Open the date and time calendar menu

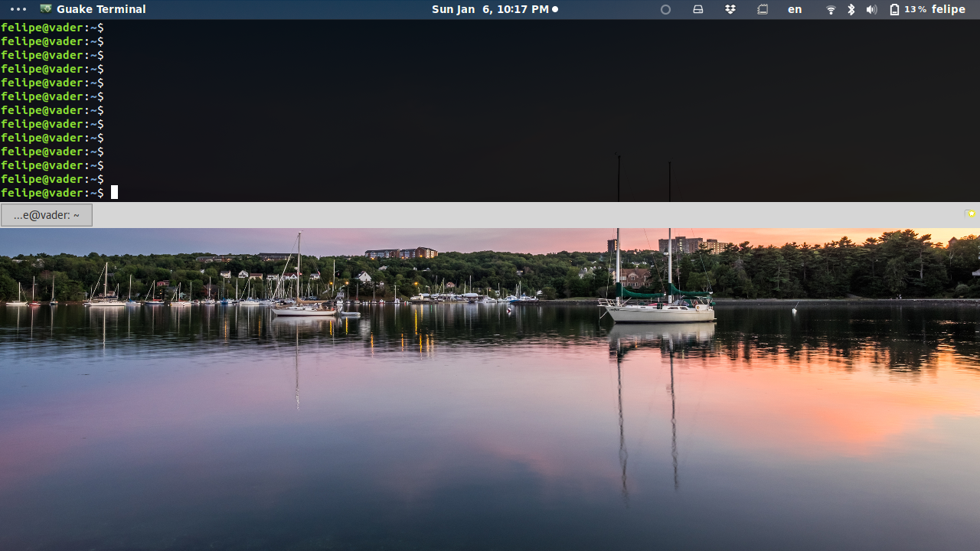(490, 9)
